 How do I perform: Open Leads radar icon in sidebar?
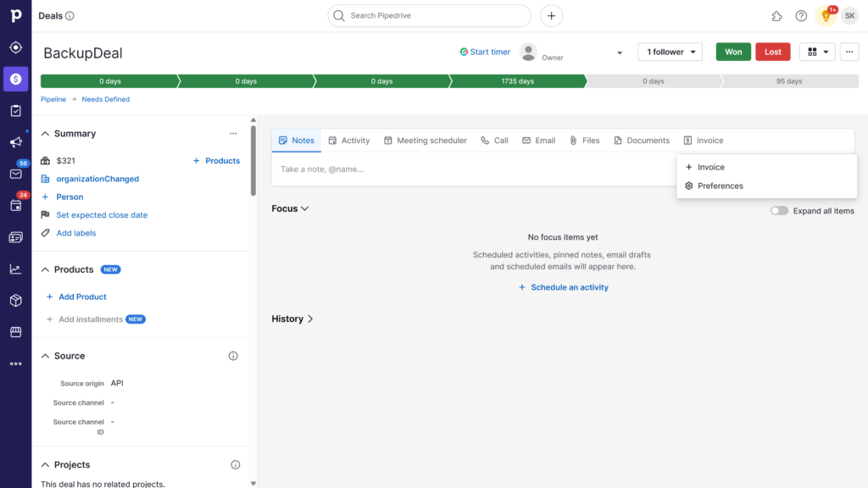coord(15,47)
